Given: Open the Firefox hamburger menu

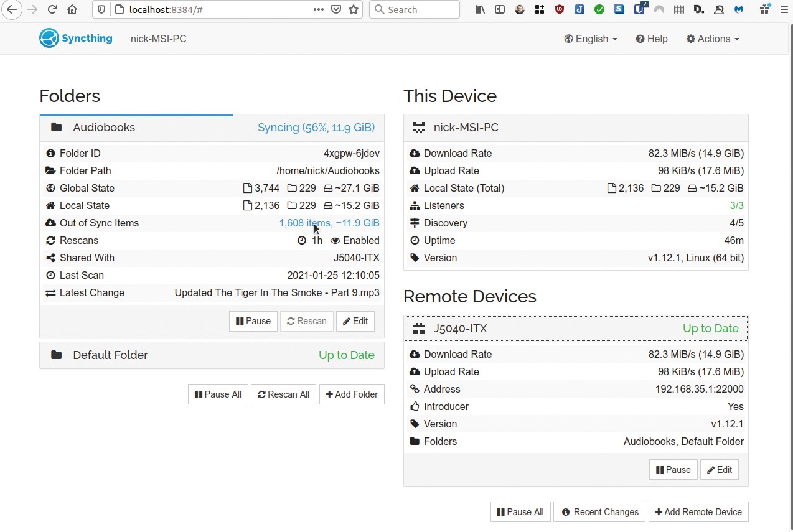Looking at the screenshot, I should pyautogui.click(x=784, y=9).
